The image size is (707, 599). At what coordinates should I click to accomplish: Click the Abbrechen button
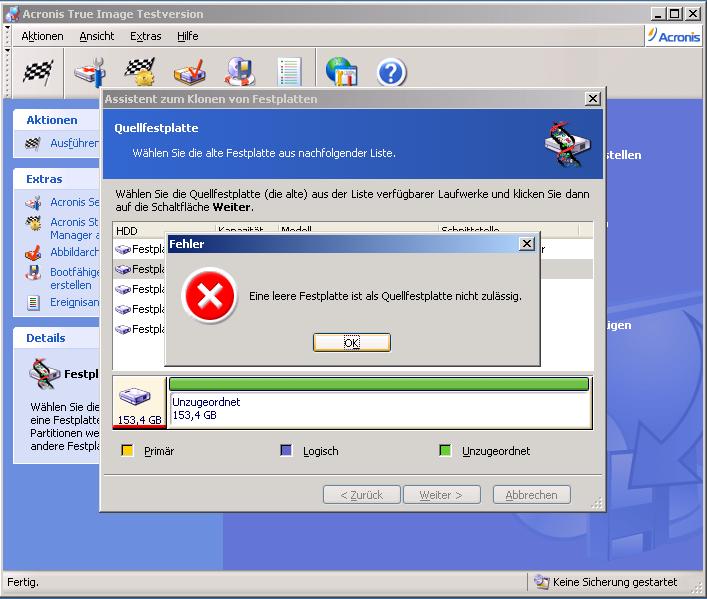(532, 495)
